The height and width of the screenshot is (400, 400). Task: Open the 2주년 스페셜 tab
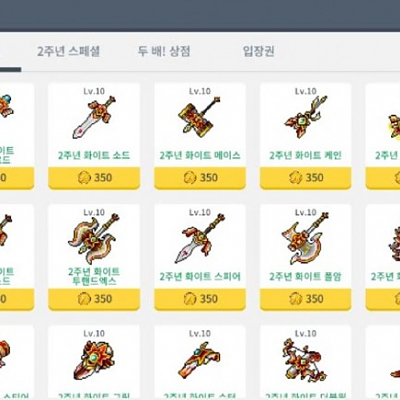pos(68,51)
